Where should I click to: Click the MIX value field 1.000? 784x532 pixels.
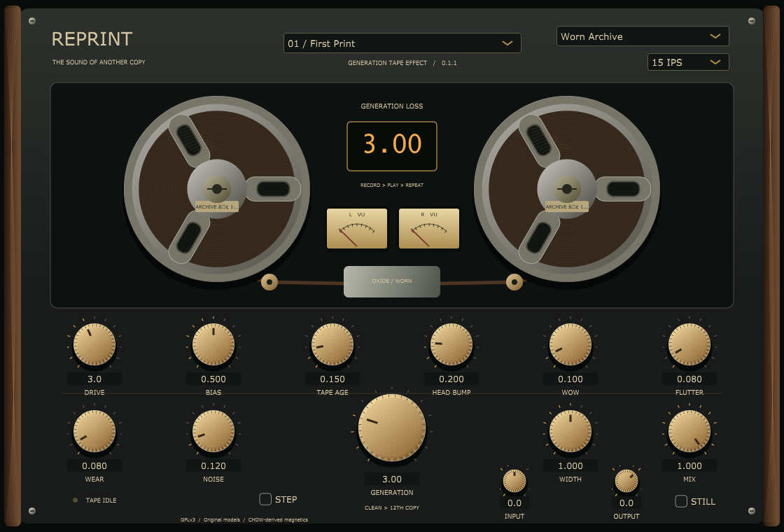689,465
